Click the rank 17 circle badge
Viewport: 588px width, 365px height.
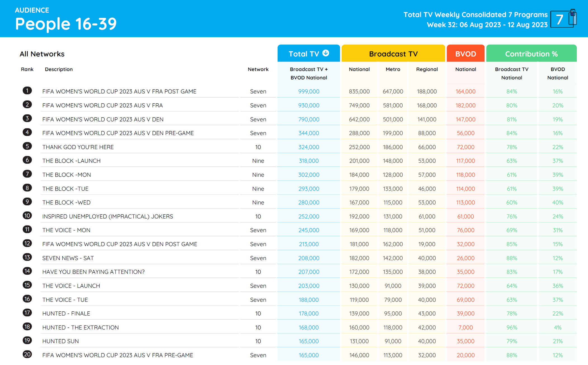pyautogui.click(x=27, y=313)
